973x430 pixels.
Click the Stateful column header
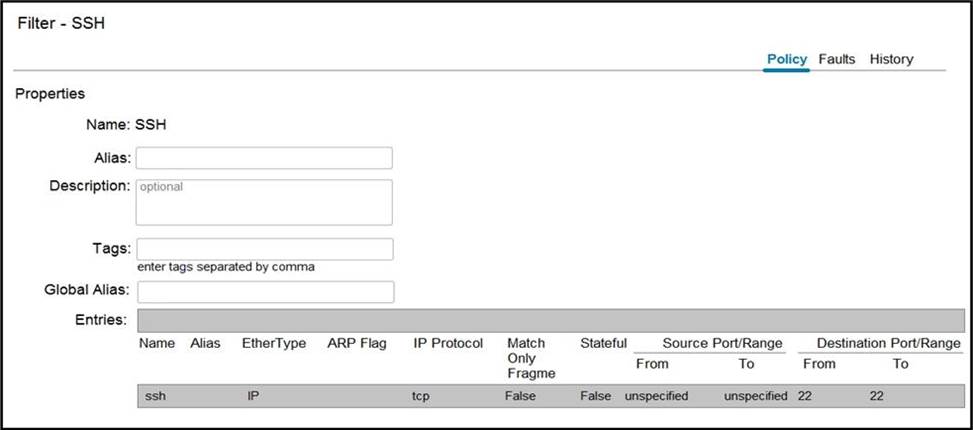[x=603, y=344]
